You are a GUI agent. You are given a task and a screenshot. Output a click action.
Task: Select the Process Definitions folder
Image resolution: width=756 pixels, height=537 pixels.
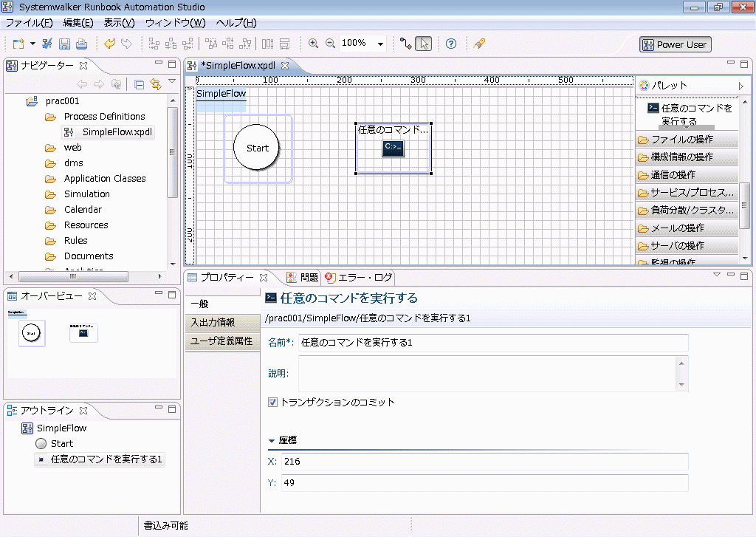click(95, 117)
